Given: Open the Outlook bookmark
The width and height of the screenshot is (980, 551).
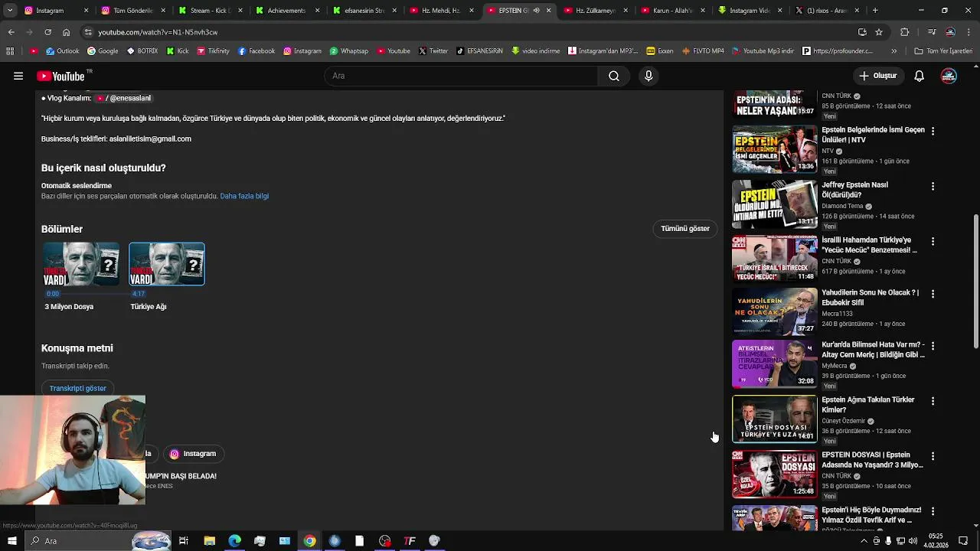Looking at the screenshot, I should [62, 51].
